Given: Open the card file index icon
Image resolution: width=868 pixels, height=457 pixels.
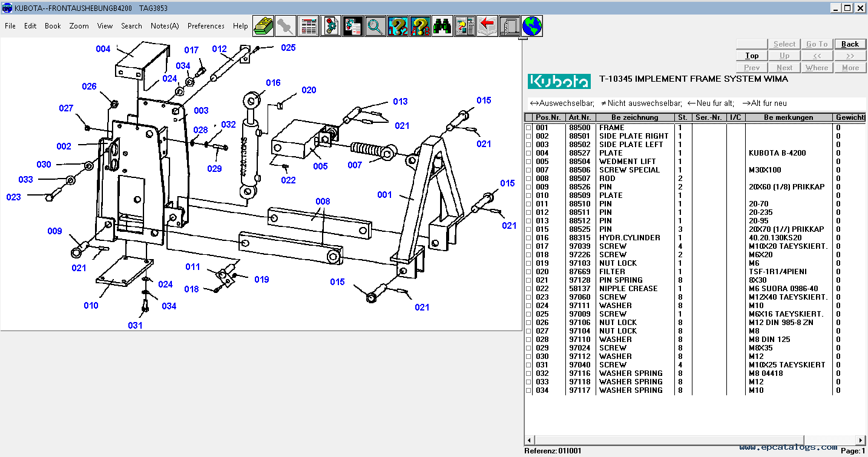Looking at the screenshot, I should click(263, 26).
